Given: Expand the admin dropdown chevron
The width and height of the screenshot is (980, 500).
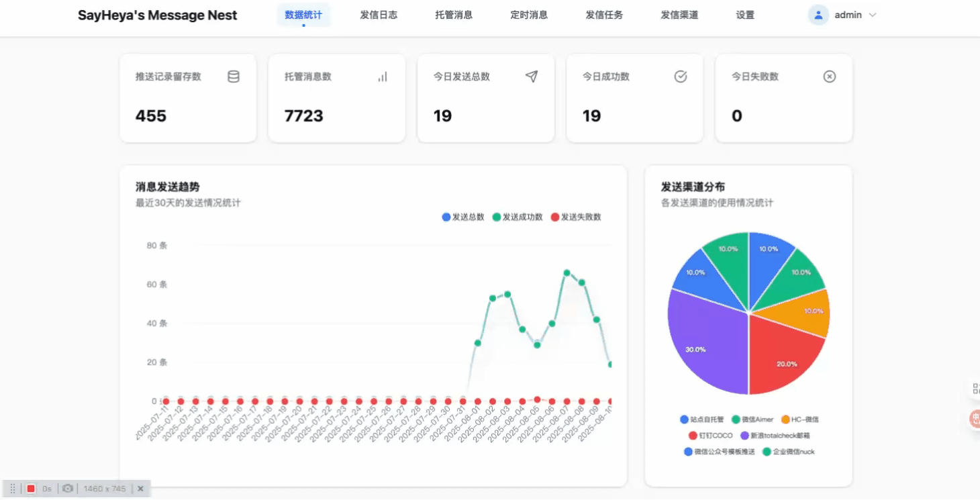Looking at the screenshot, I should click(873, 15).
